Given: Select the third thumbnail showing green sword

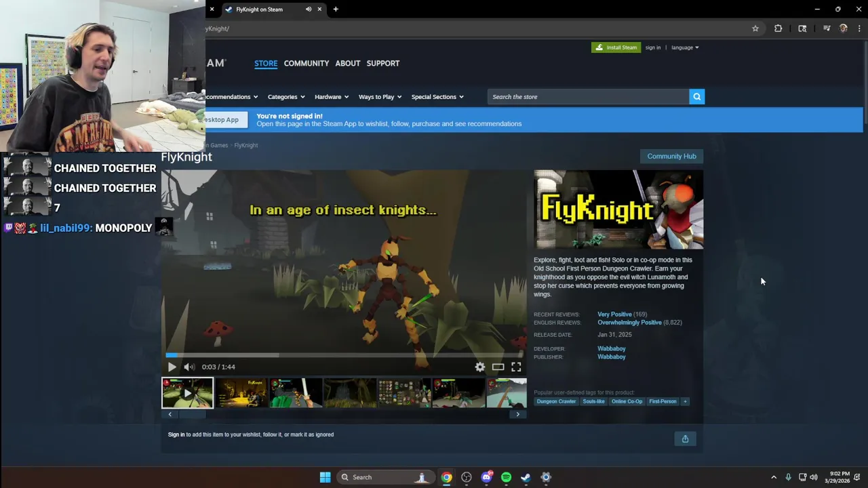Looking at the screenshot, I should coord(296,393).
